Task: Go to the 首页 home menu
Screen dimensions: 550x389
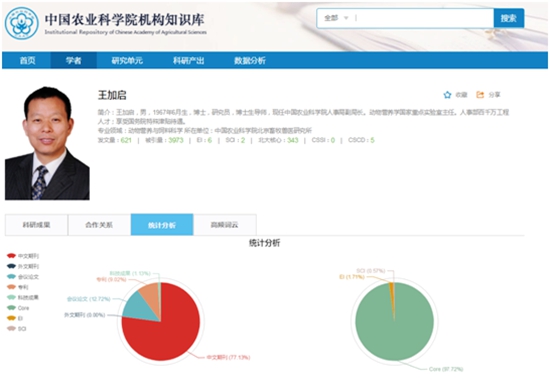Action: point(27,60)
